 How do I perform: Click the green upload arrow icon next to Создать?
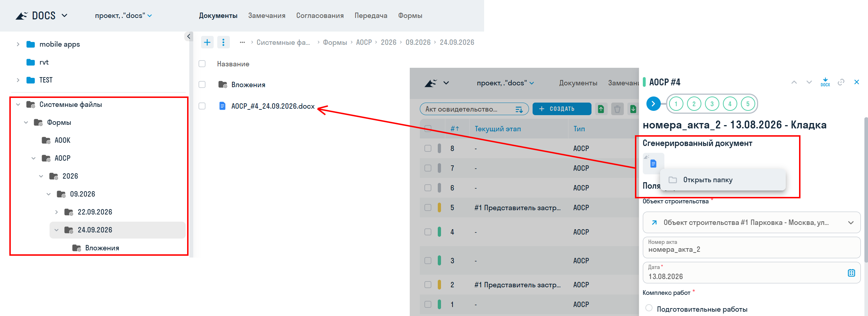601,109
